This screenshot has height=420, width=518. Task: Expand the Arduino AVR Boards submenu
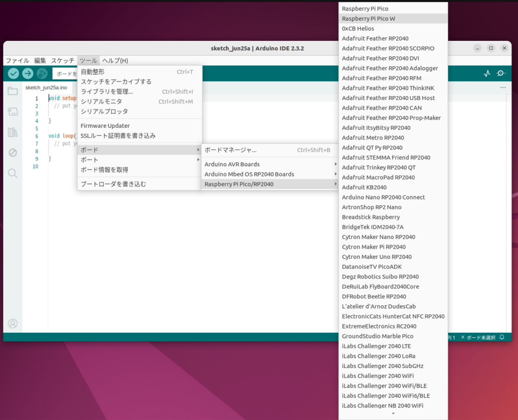270,164
